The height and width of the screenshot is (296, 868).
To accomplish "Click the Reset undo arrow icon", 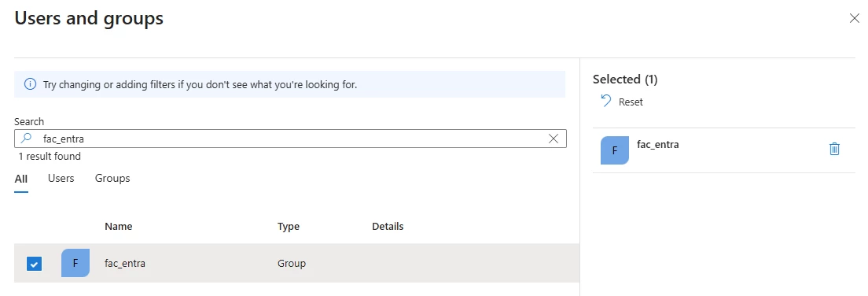I will coord(606,101).
